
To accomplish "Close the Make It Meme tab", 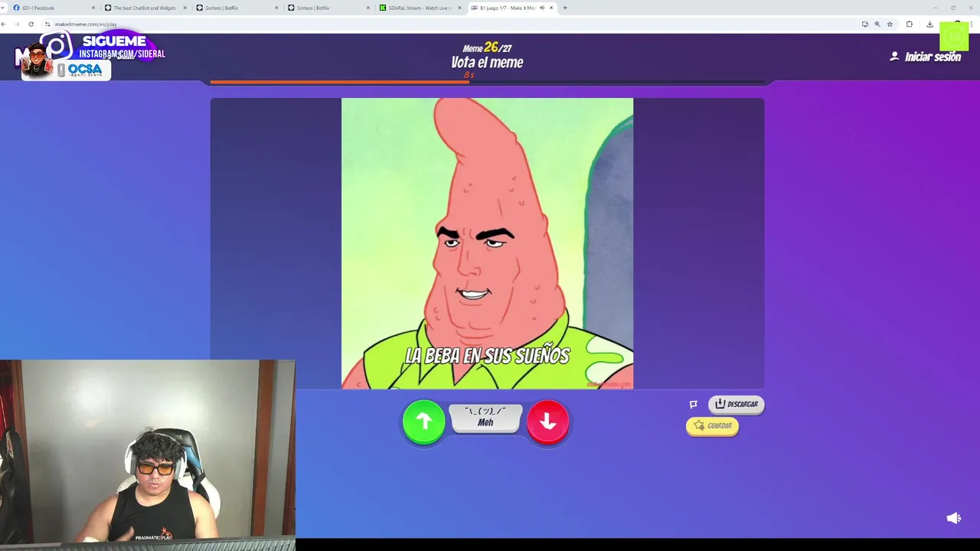I will [x=551, y=8].
